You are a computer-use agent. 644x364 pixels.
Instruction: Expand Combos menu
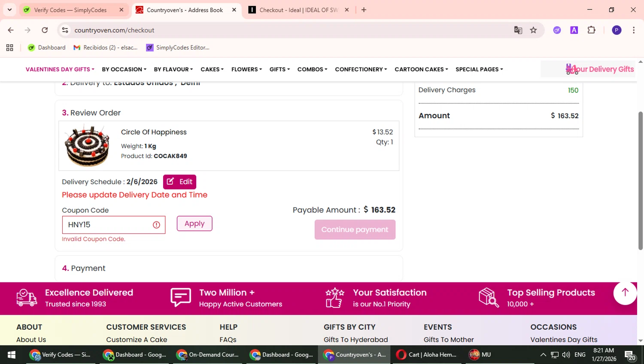click(x=312, y=69)
